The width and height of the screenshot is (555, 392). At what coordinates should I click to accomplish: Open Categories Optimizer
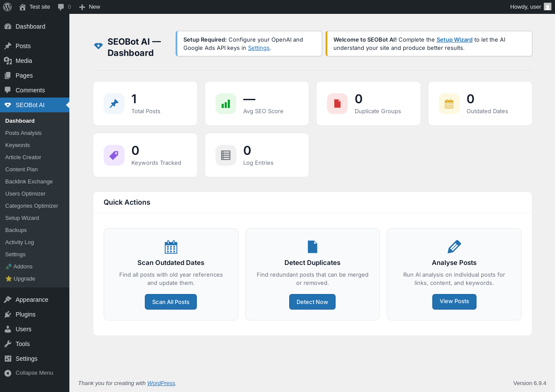tap(32, 206)
